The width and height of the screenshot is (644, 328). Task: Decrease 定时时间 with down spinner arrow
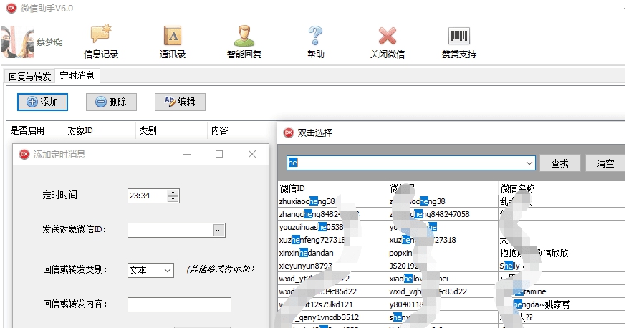pyautogui.click(x=173, y=199)
